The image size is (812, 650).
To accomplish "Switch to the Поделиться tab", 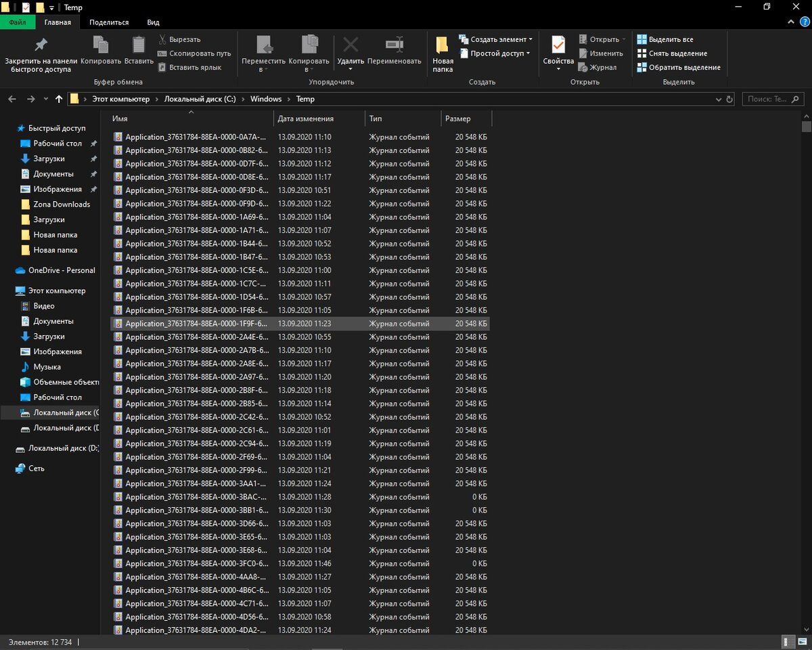I will pyautogui.click(x=109, y=22).
